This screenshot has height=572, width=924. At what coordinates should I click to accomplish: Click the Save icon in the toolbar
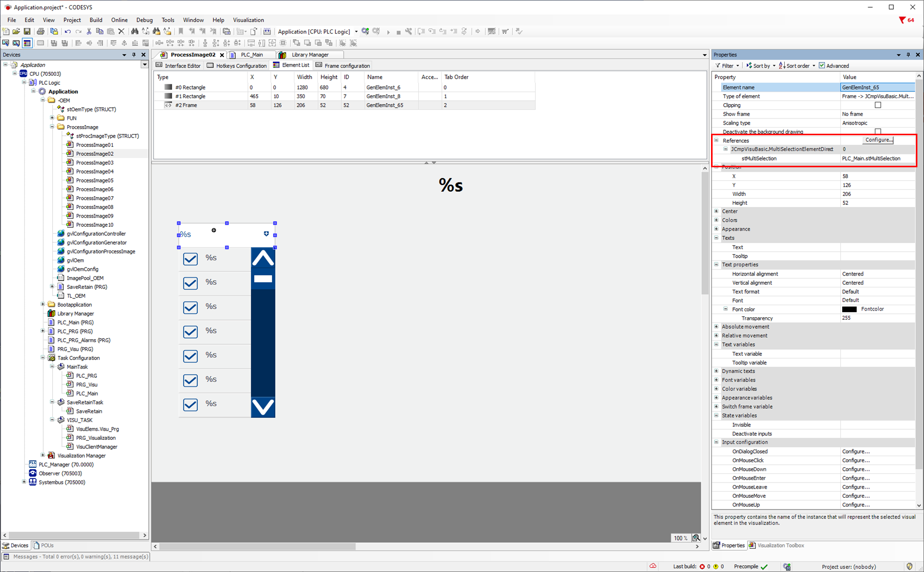[27, 32]
